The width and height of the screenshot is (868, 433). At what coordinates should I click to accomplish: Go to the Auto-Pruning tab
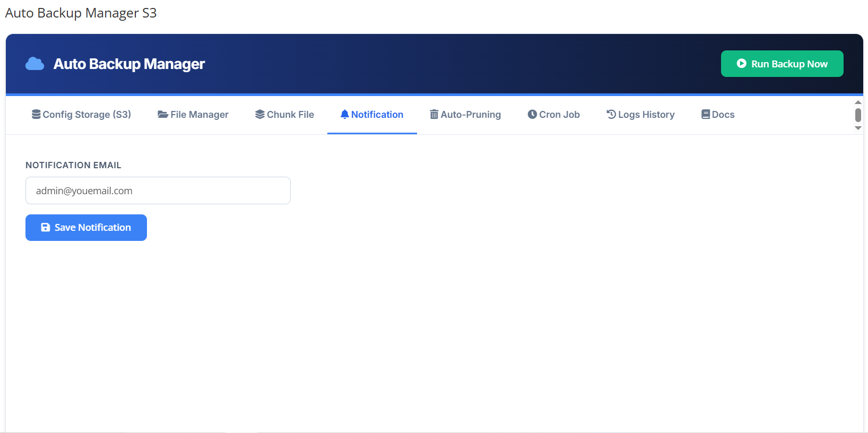465,115
